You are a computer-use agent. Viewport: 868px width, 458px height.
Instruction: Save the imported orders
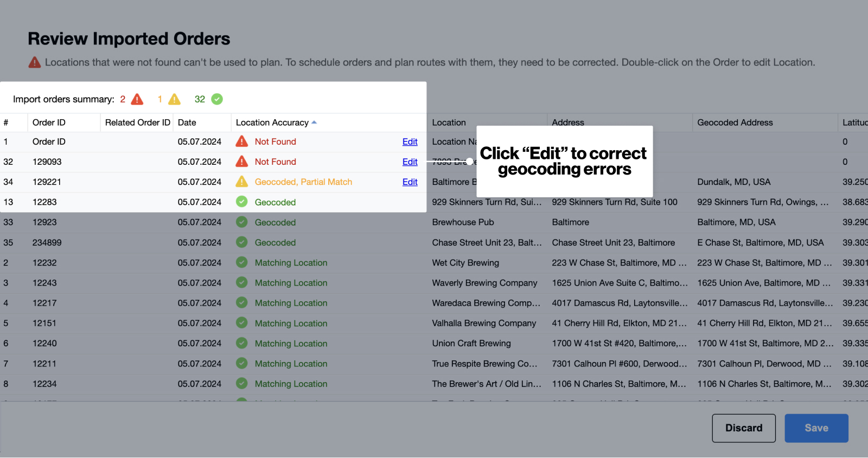(816, 428)
